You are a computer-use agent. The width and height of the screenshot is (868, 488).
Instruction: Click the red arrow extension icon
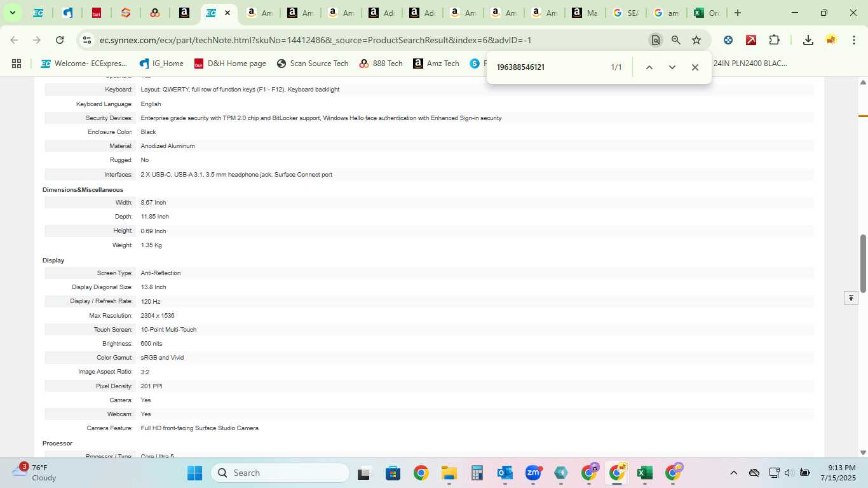click(751, 40)
